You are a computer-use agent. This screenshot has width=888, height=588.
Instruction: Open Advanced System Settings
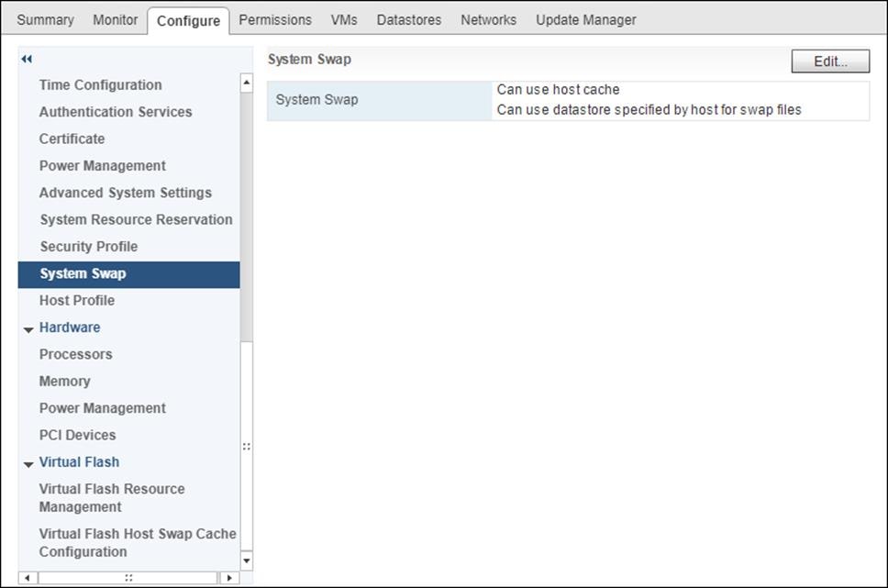click(125, 193)
